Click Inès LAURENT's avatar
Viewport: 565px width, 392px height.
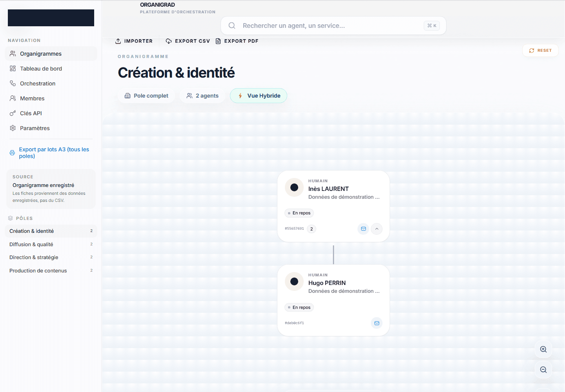pos(294,187)
